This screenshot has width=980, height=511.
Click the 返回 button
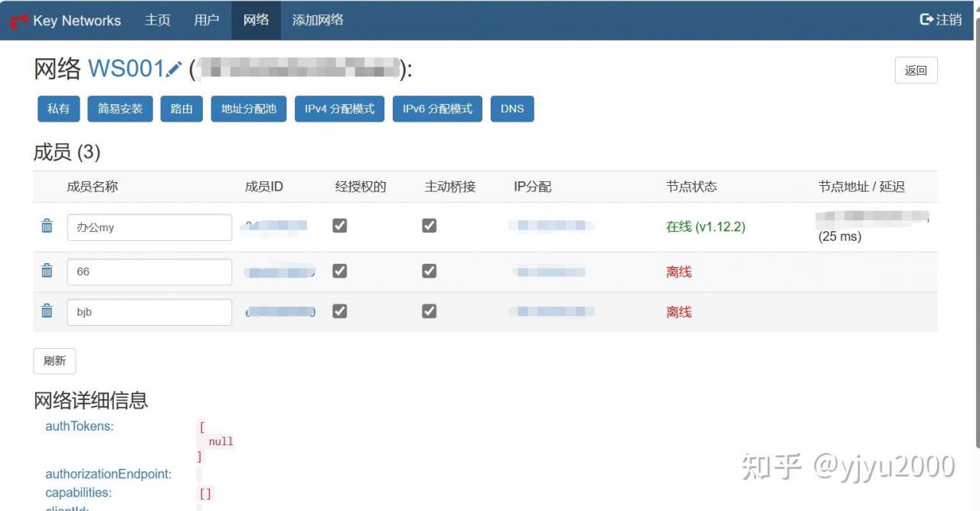point(916,70)
